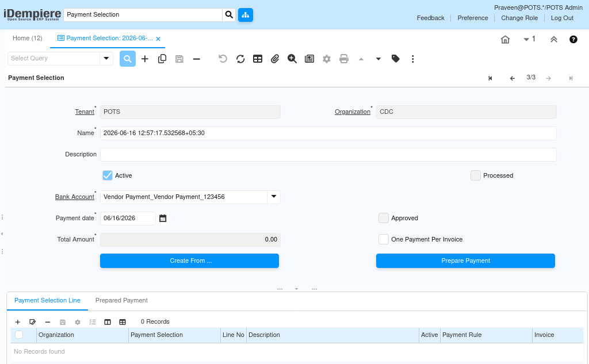Click the search magnifier icon beside global search
Viewport: 589px width, 364px height.
point(229,14)
